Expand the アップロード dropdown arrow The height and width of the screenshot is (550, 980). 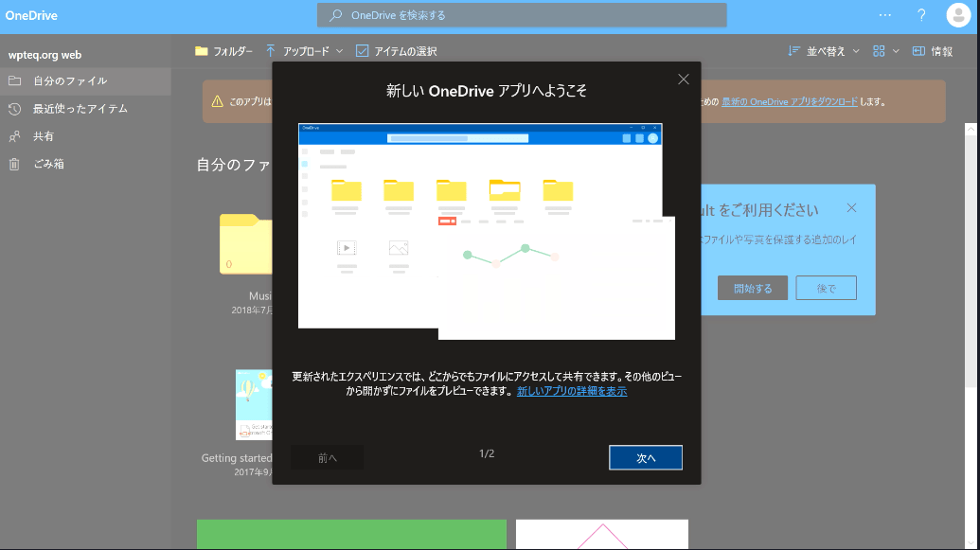tap(339, 50)
